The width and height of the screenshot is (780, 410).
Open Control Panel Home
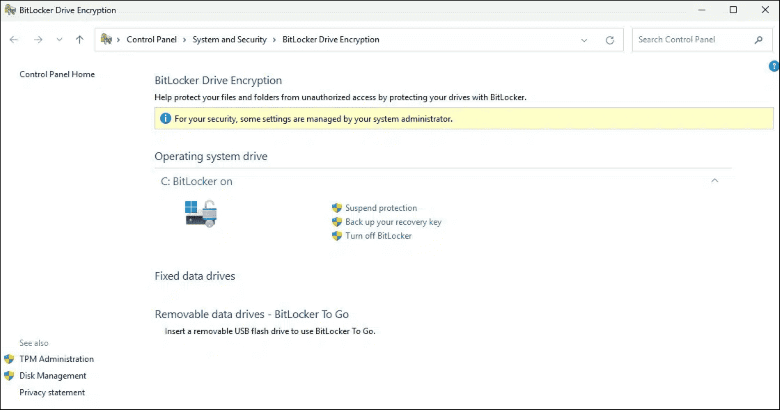[x=57, y=74]
